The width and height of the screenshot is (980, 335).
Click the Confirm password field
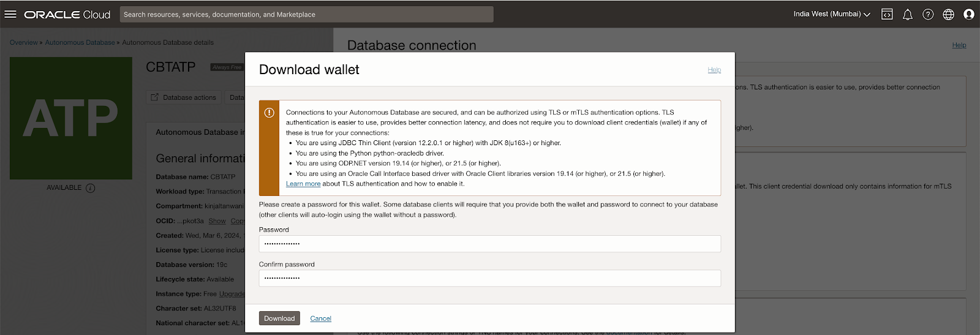(x=489, y=278)
